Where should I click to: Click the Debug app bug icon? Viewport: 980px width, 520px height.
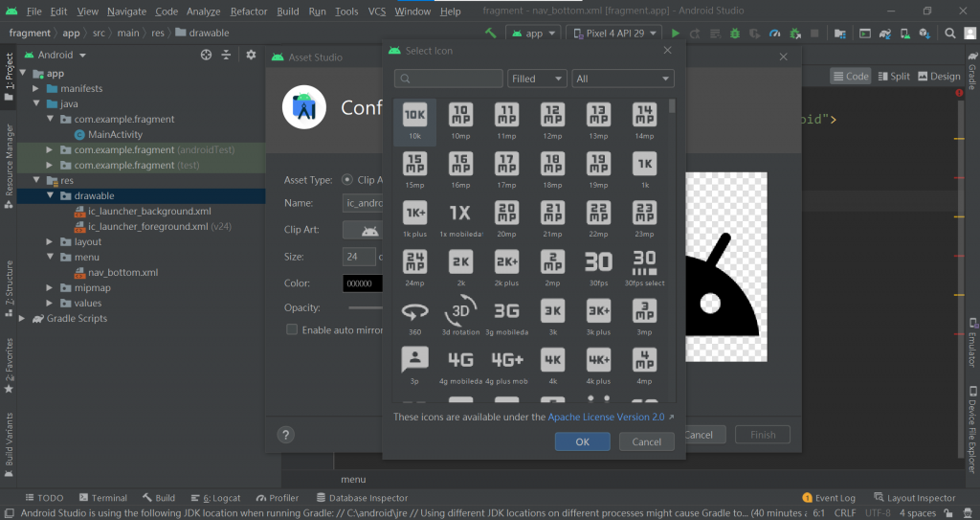coord(735,34)
